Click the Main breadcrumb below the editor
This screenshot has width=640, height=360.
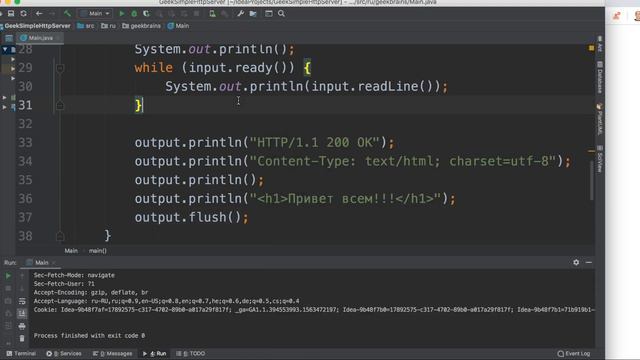coord(71,251)
